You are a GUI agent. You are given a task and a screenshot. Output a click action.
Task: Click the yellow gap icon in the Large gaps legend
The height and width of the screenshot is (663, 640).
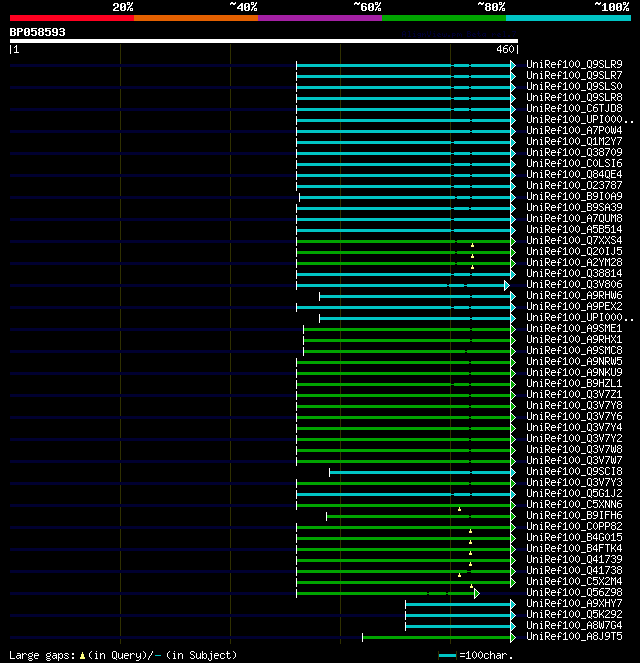click(x=82, y=656)
